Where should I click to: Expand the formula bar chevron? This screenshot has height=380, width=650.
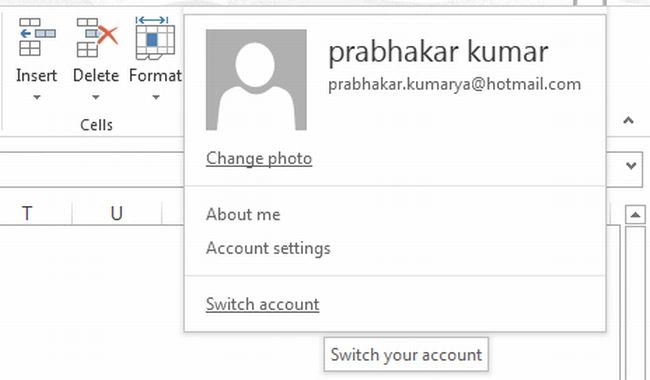click(631, 166)
